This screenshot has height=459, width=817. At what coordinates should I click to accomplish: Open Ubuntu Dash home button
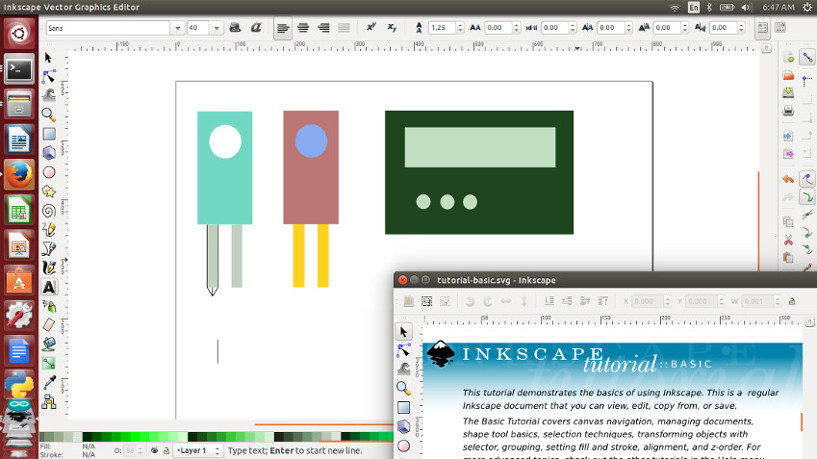coord(19,34)
